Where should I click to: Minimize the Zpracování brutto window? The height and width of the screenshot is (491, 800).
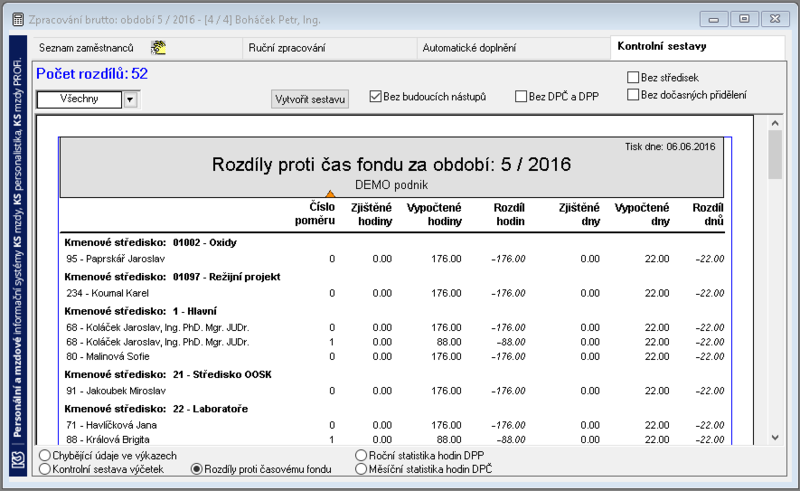click(714, 19)
